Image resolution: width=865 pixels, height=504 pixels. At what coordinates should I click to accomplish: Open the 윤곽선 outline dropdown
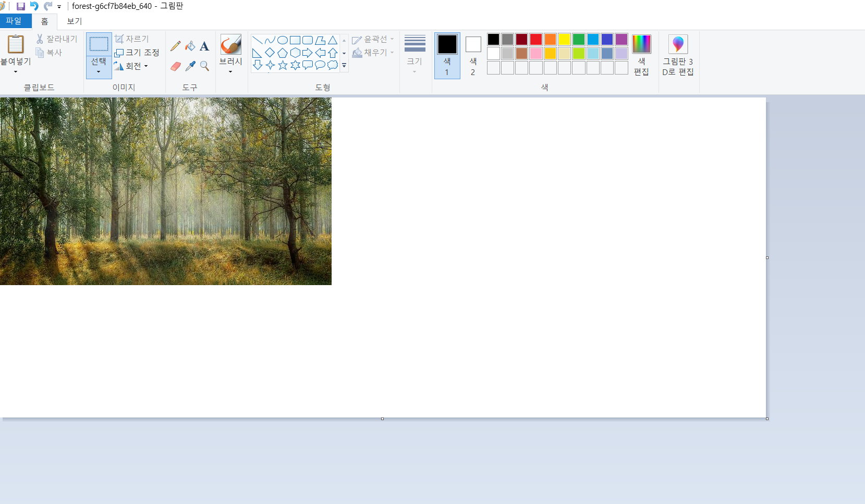373,40
